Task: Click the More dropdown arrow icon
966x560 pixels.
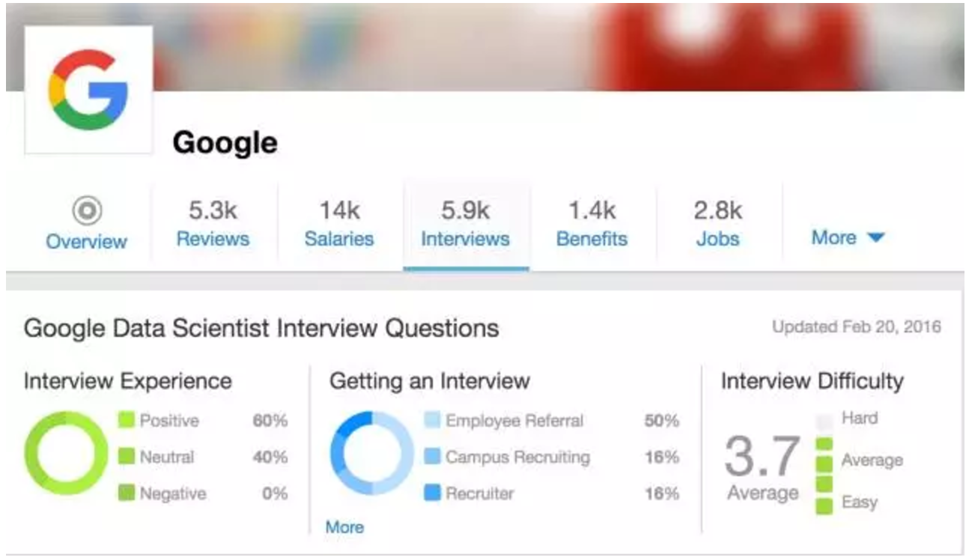Action: (x=876, y=238)
